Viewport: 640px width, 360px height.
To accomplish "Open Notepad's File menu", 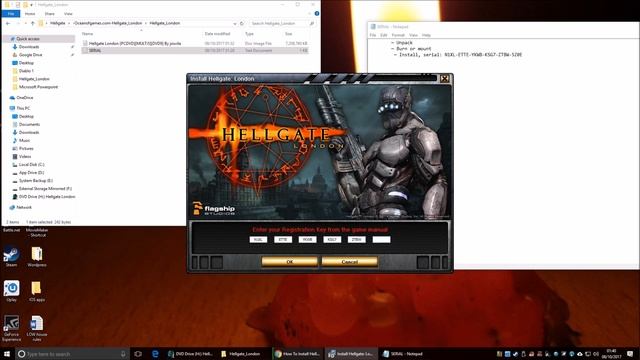I will click(373, 35).
